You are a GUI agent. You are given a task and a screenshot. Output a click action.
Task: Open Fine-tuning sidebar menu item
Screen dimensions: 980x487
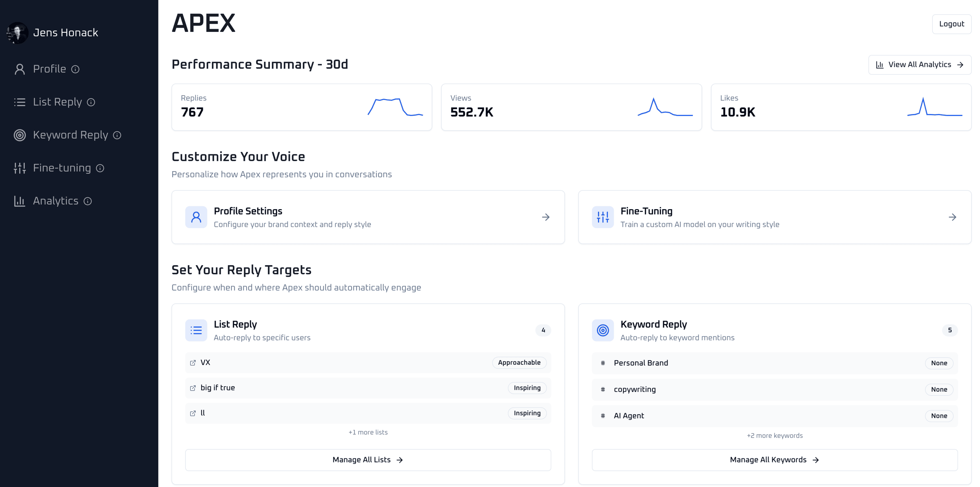coord(62,168)
